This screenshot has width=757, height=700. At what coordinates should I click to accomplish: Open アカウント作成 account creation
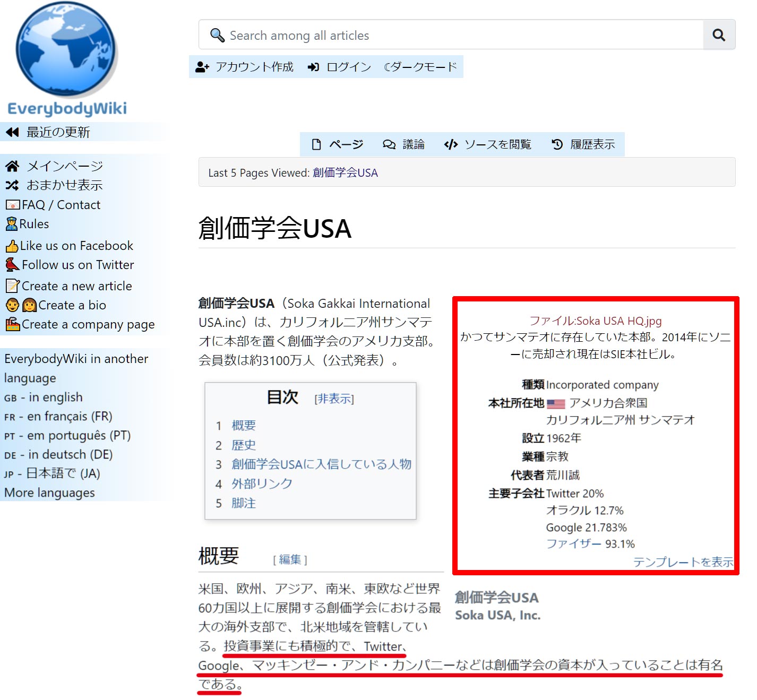[x=254, y=67]
